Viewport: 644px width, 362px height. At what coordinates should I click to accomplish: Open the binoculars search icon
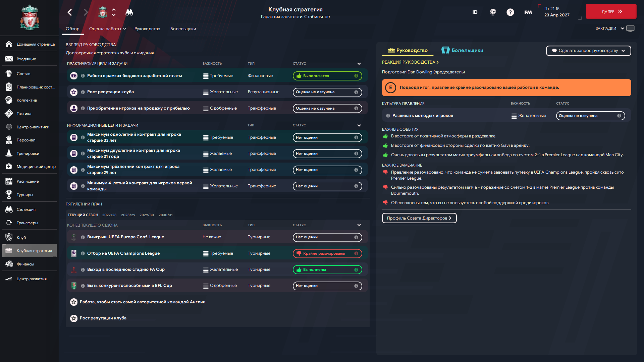click(x=129, y=12)
